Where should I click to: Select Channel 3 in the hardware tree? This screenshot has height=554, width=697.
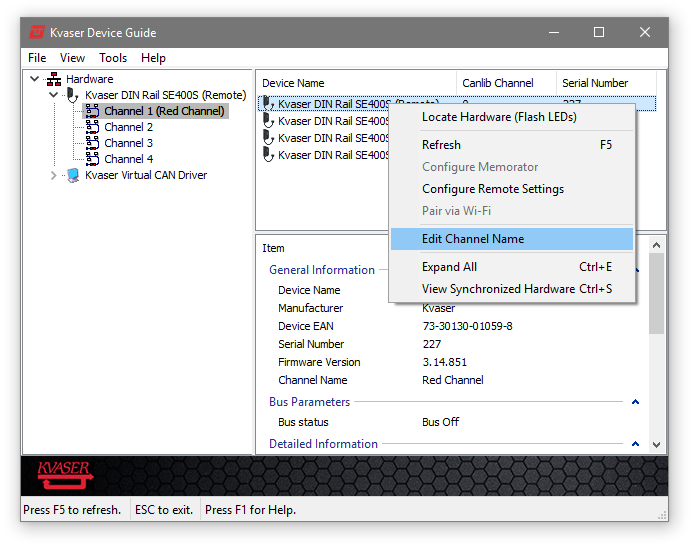[128, 143]
